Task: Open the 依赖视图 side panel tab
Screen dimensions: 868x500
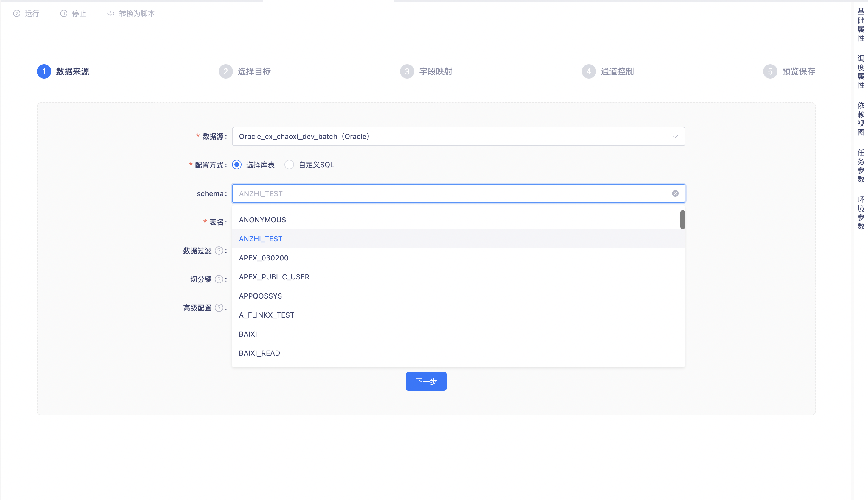Action: click(x=861, y=119)
